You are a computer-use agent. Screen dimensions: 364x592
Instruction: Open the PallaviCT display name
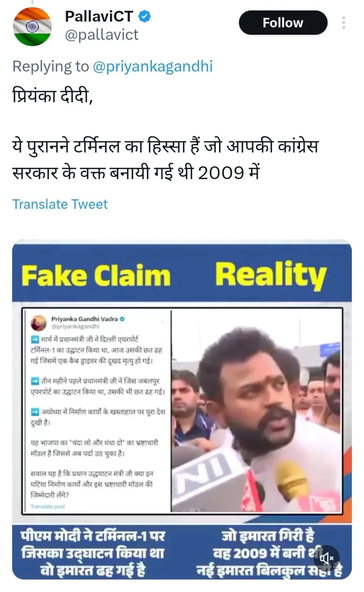coord(99,16)
